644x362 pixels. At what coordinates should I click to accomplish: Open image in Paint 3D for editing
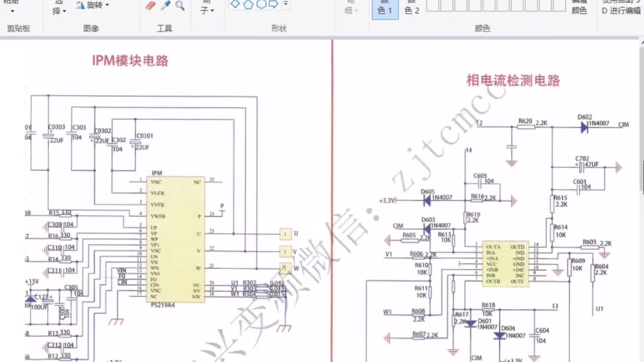[621, 8]
